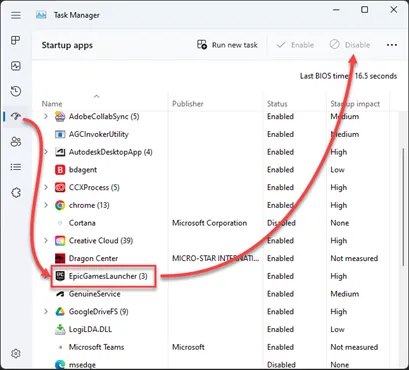
Task: Click the AGCInvokerUtility app icon
Action: pyautogui.click(x=60, y=134)
